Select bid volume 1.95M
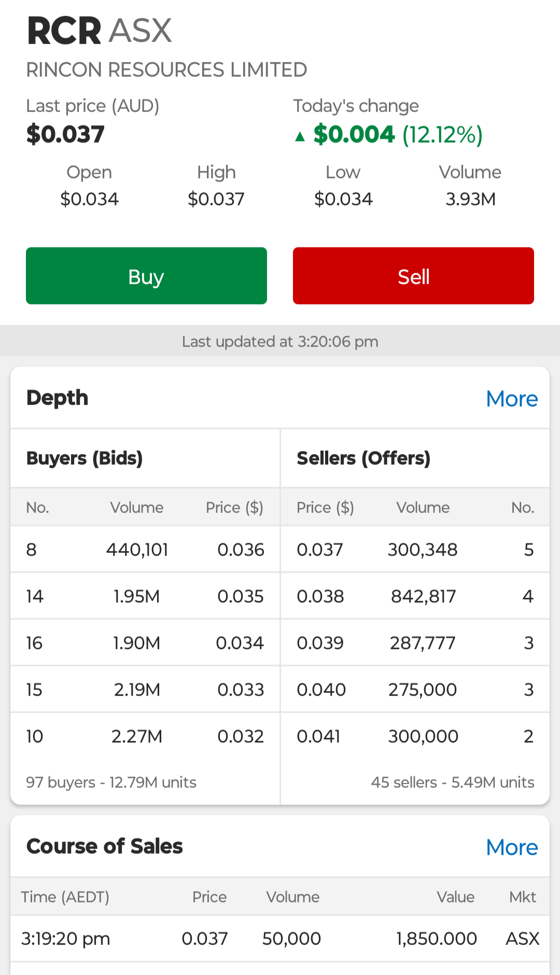The image size is (560, 975). point(137,596)
